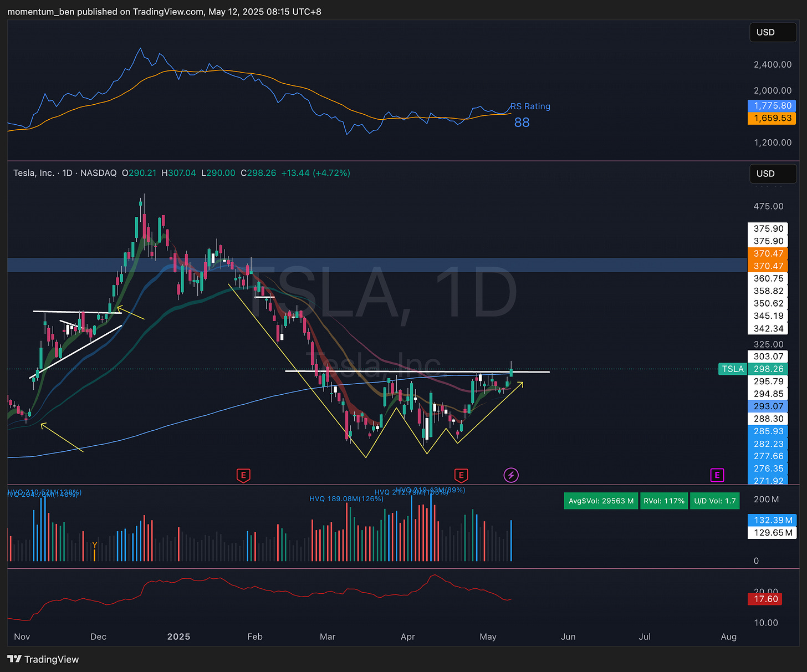Click the Aug label on the time axis

[729, 637]
